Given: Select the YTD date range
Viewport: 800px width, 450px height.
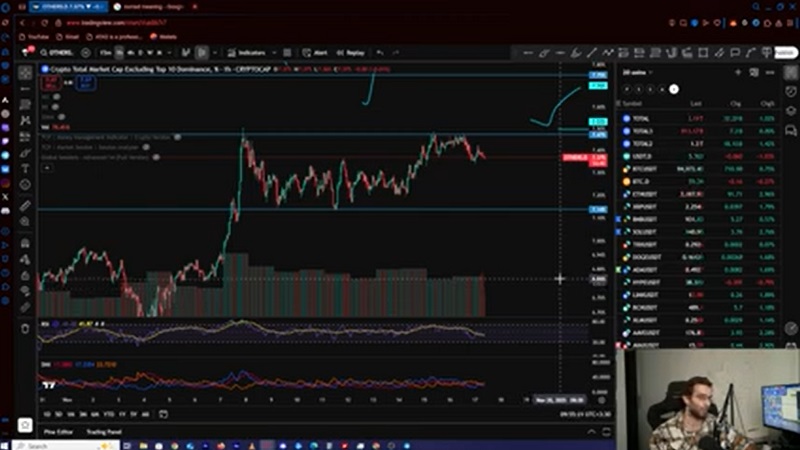Looking at the screenshot, I should click(109, 413).
